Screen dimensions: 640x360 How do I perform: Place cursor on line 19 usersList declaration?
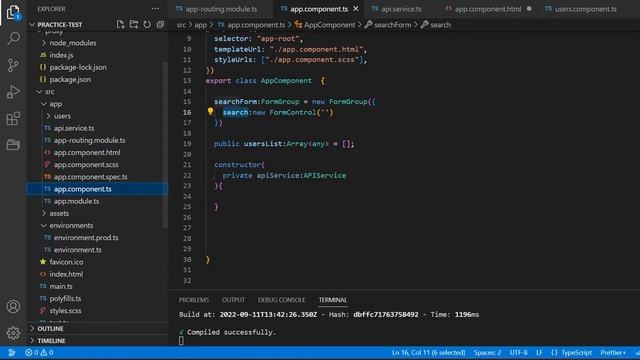click(284, 144)
